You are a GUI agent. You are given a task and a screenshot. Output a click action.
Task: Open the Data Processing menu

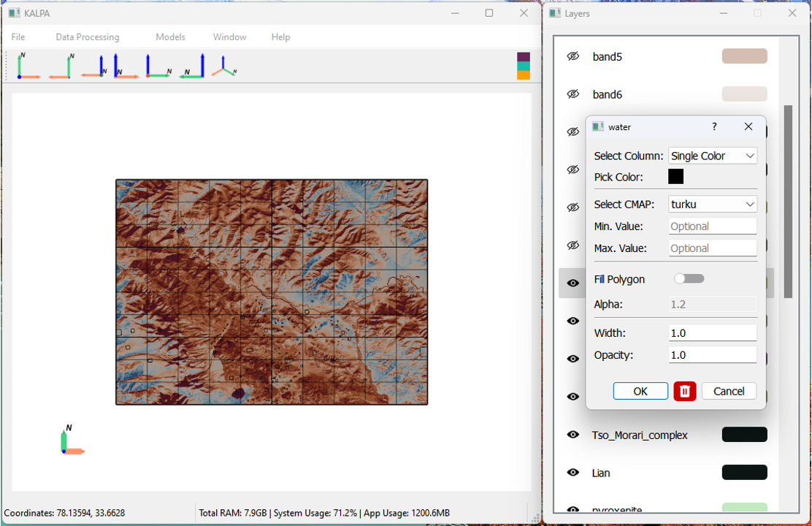(x=88, y=37)
